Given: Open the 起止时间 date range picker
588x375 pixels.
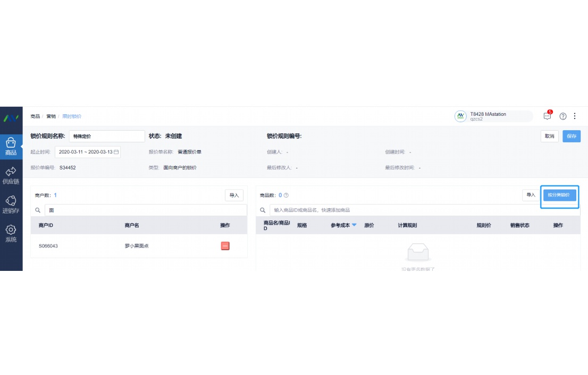Looking at the screenshot, I should pos(88,152).
